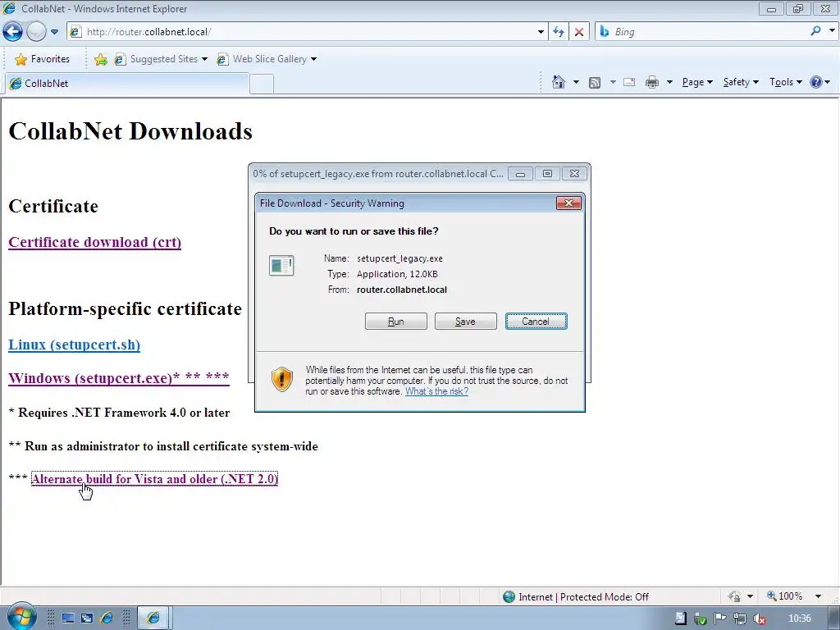
Task: Click the Home icon in command bar
Action: [x=558, y=82]
